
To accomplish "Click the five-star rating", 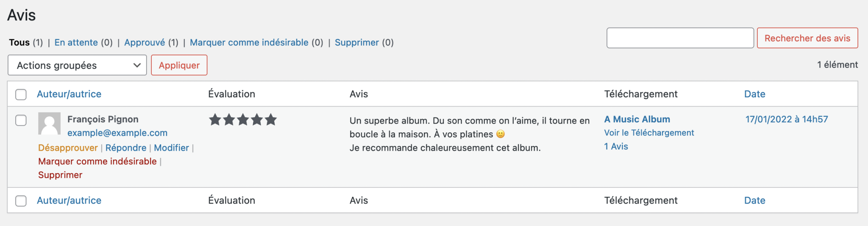I will pyautogui.click(x=243, y=120).
